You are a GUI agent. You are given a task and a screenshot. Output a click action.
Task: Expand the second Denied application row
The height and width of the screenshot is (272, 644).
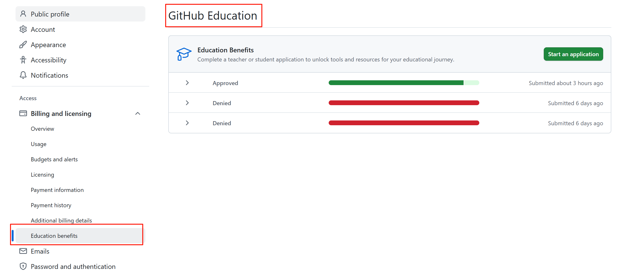[187, 123]
